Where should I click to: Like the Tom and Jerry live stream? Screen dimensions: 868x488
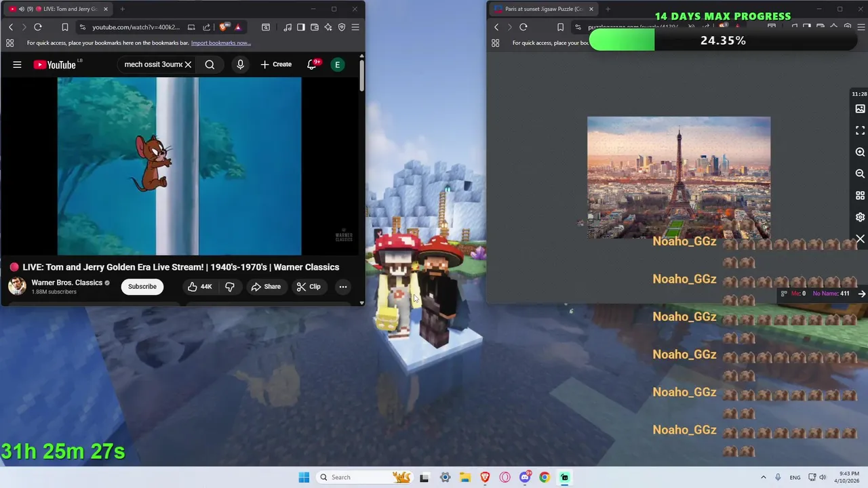point(200,287)
